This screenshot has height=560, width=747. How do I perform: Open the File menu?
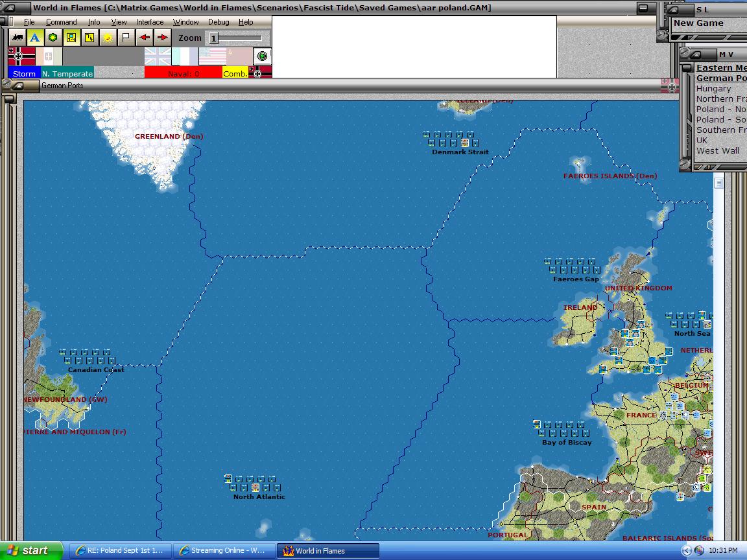tap(29, 22)
